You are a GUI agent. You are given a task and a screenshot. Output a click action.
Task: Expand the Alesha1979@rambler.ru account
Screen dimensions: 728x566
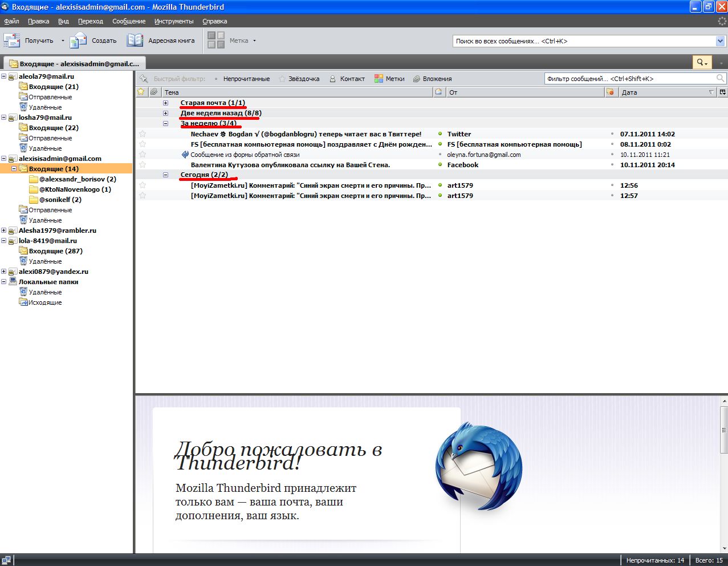click(4, 230)
